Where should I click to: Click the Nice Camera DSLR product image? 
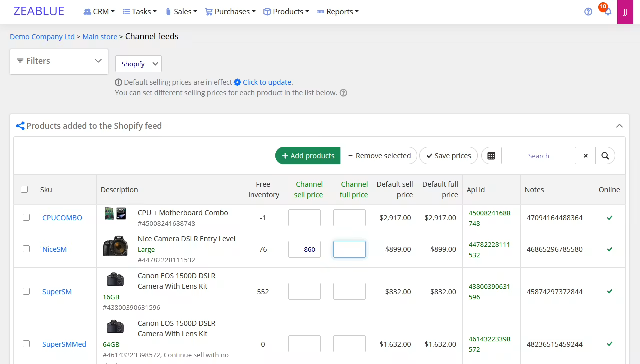[115, 246]
